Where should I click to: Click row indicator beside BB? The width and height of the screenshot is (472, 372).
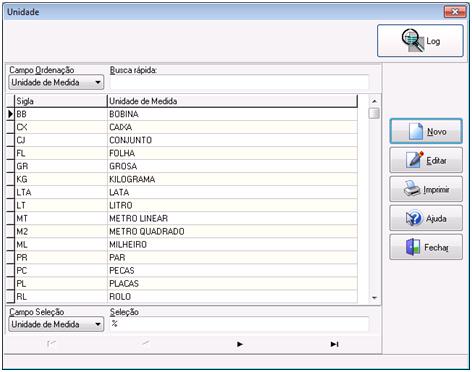pos(10,114)
